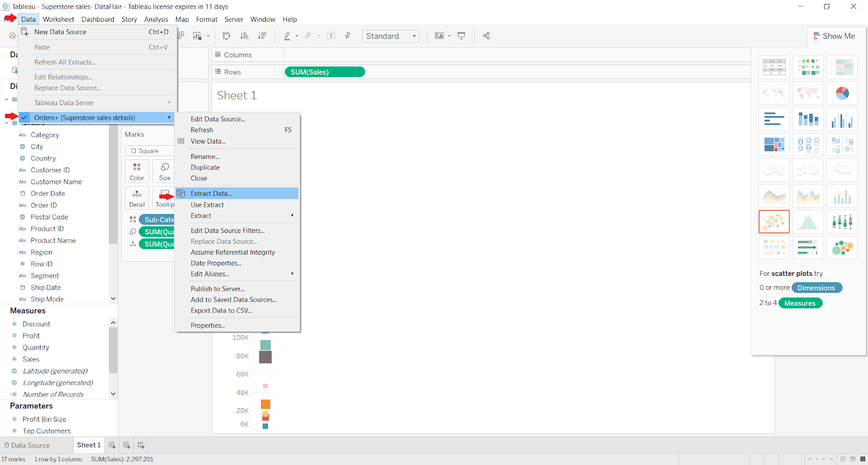Open the Analysis menu
Image resolution: width=868 pixels, height=465 pixels.
[156, 19]
